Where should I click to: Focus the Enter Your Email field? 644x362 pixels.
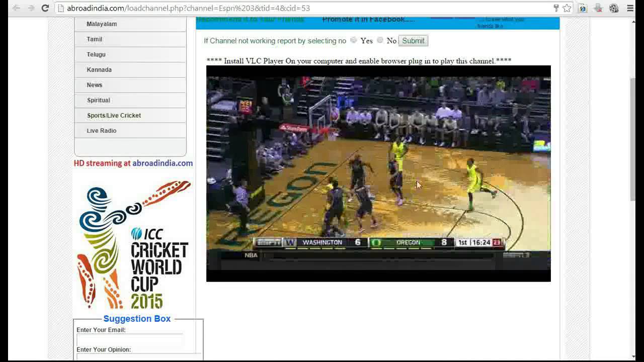tap(130, 340)
